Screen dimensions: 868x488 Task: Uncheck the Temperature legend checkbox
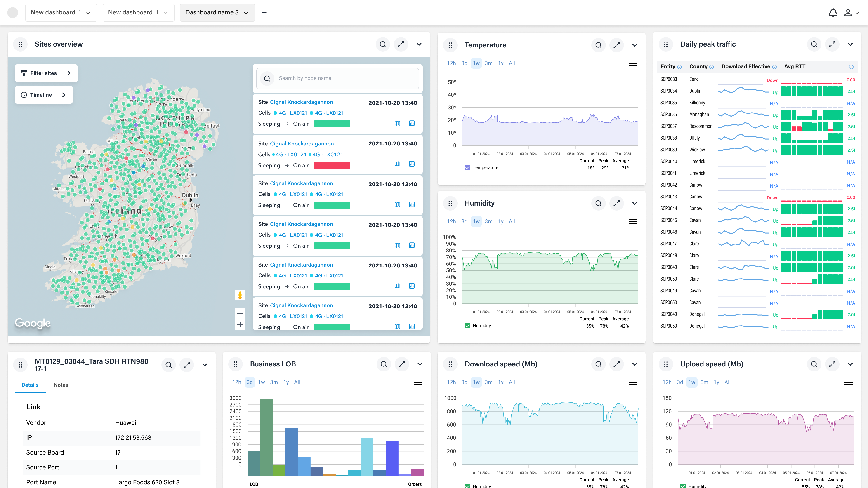[467, 168]
